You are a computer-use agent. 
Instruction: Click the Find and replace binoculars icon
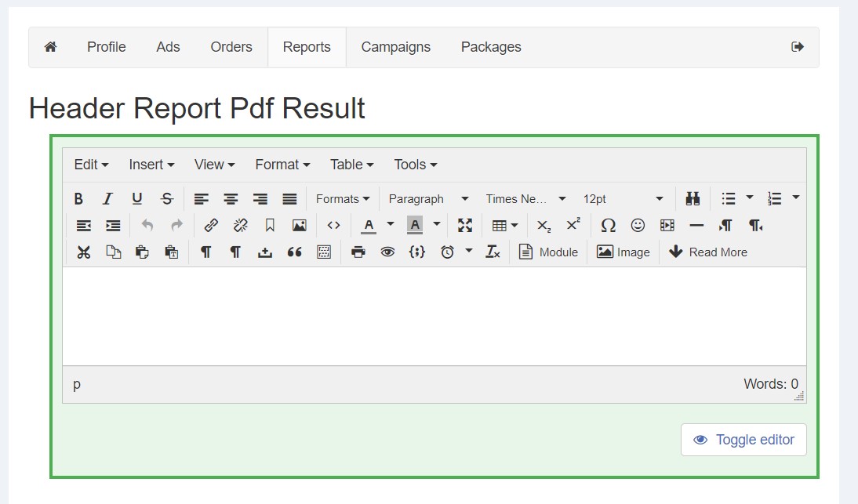693,199
